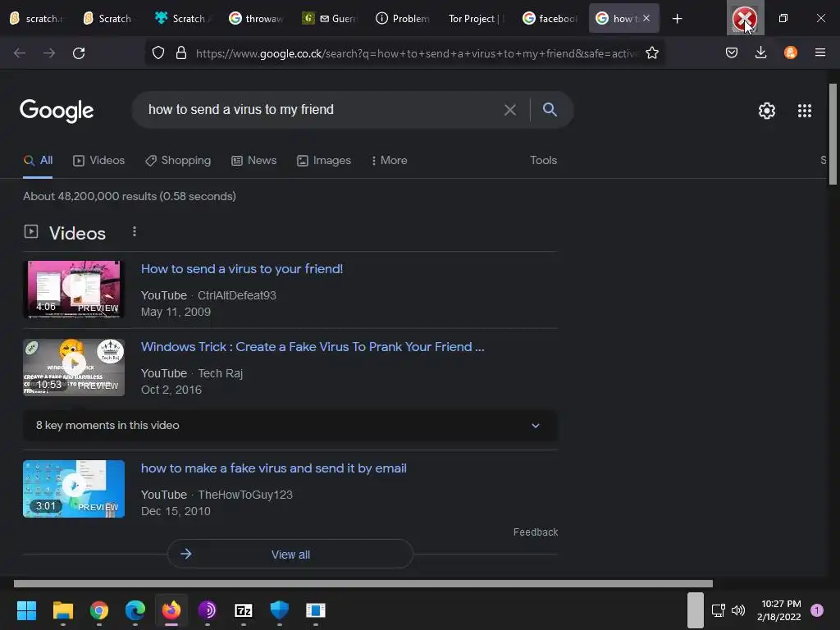Reload the page with the refresh icon

[x=79, y=53]
